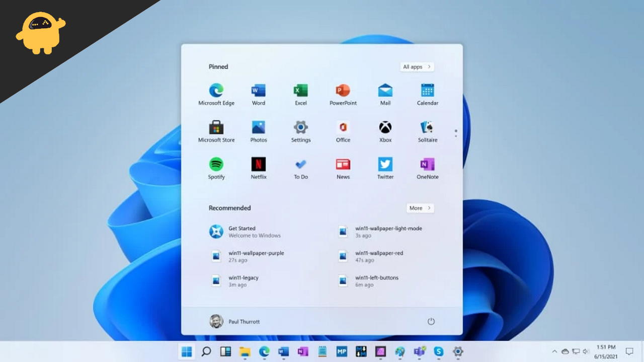Click the MP app icon on taskbar
Viewport: 644px width, 362px height.
pyautogui.click(x=342, y=351)
